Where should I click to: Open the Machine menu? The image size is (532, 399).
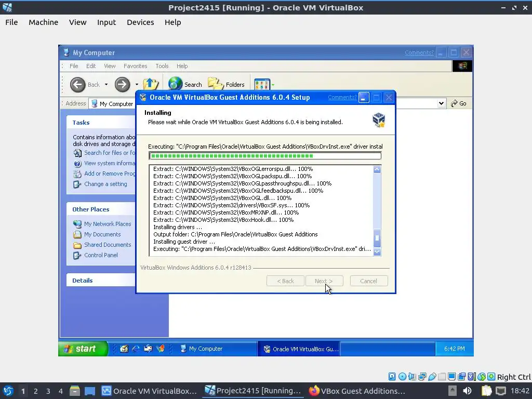(44, 22)
